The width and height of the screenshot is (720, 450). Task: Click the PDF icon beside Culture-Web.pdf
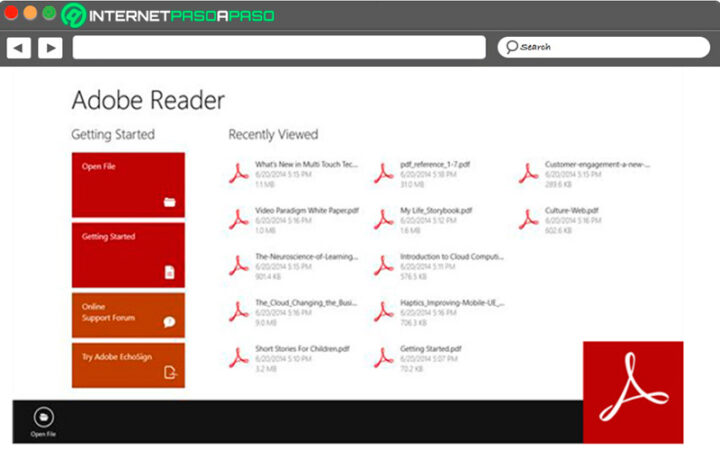pos(529,218)
